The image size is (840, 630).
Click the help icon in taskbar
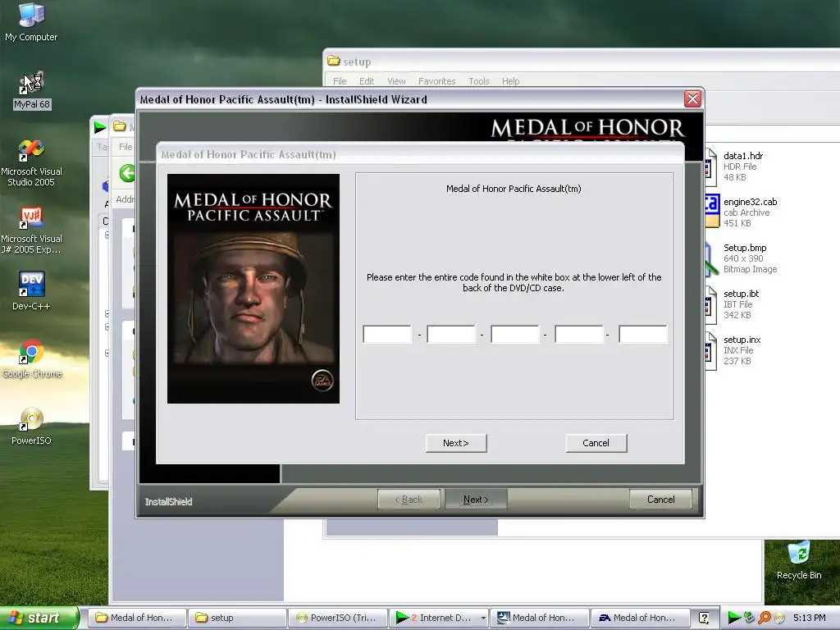[704, 618]
